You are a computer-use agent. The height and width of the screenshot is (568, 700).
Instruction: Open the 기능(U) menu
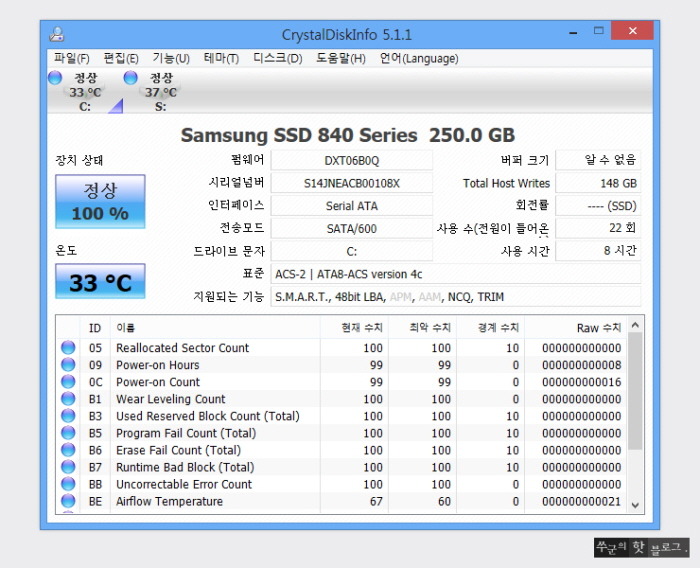(x=171, y=58)
